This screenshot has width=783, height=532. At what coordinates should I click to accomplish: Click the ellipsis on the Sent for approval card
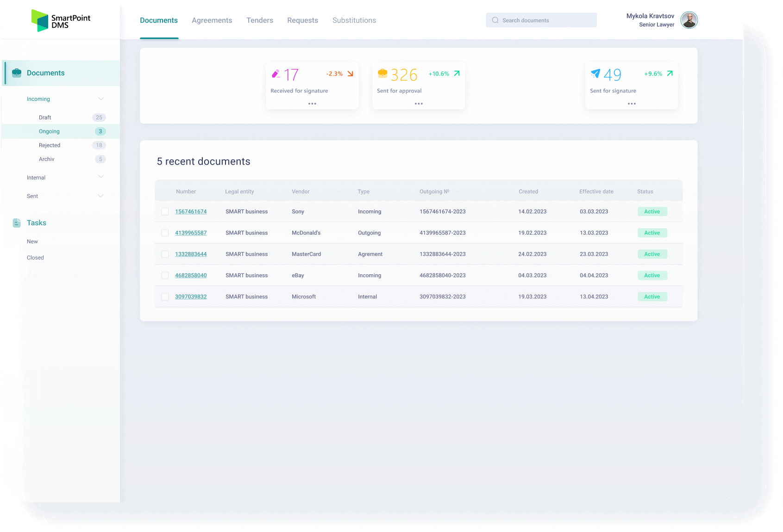pyautogui.click(x=418, y=104)
